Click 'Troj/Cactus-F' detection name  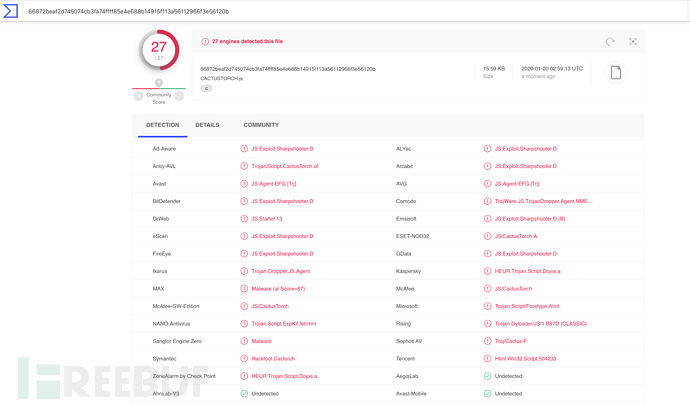510,341
